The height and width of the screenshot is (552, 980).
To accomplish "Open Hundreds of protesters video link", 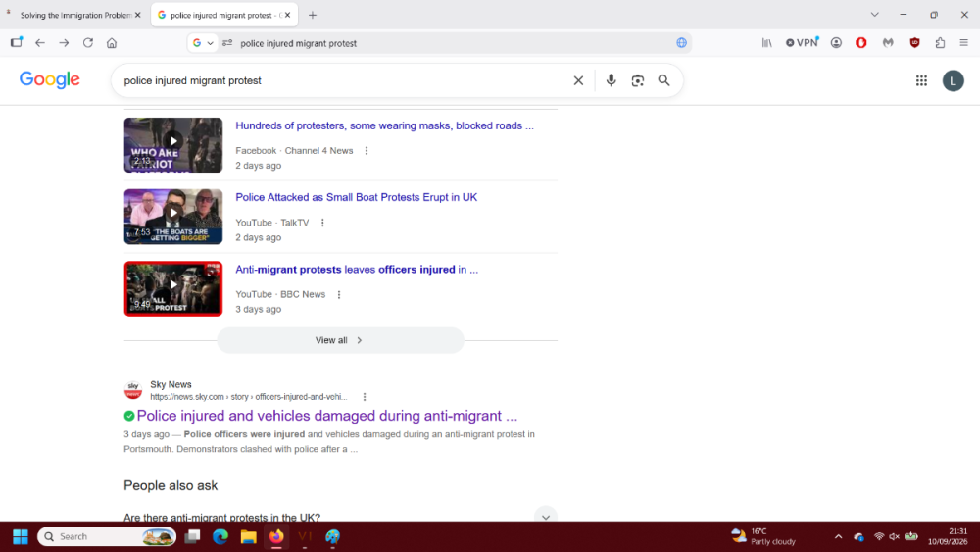I will [x=384, y=125].
